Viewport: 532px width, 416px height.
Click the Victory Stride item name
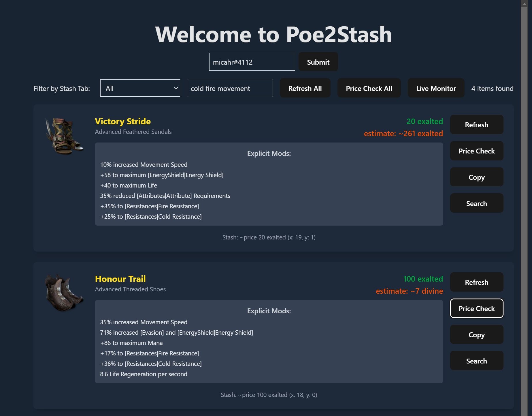(x=123, y=121)
